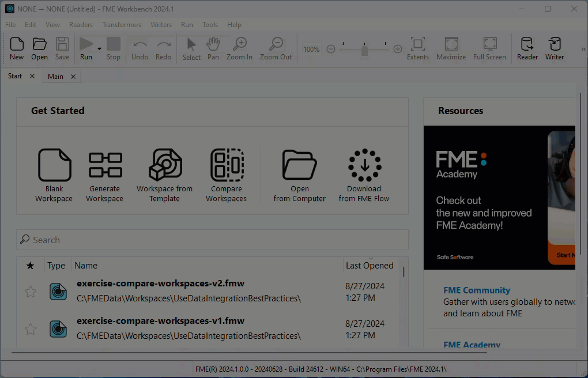Visit the FME Community link
This screenshot has width=588, height=378.
coord(476,290)
